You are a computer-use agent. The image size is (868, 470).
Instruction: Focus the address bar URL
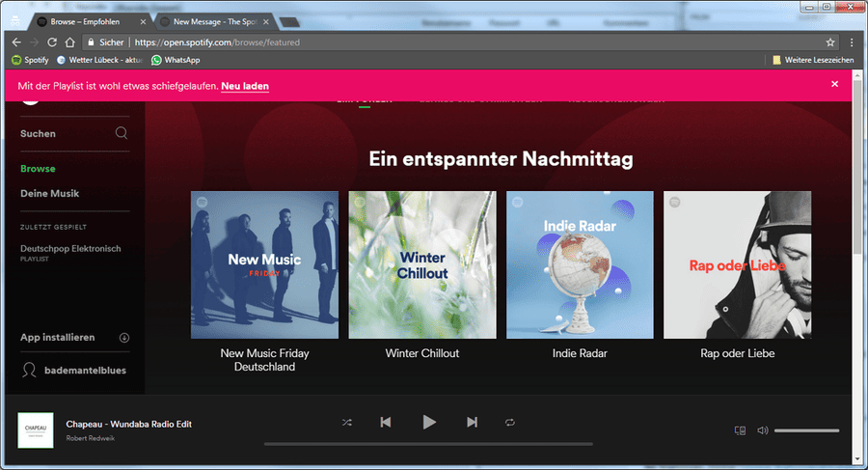pyautogui.click(x=217, y=42)
